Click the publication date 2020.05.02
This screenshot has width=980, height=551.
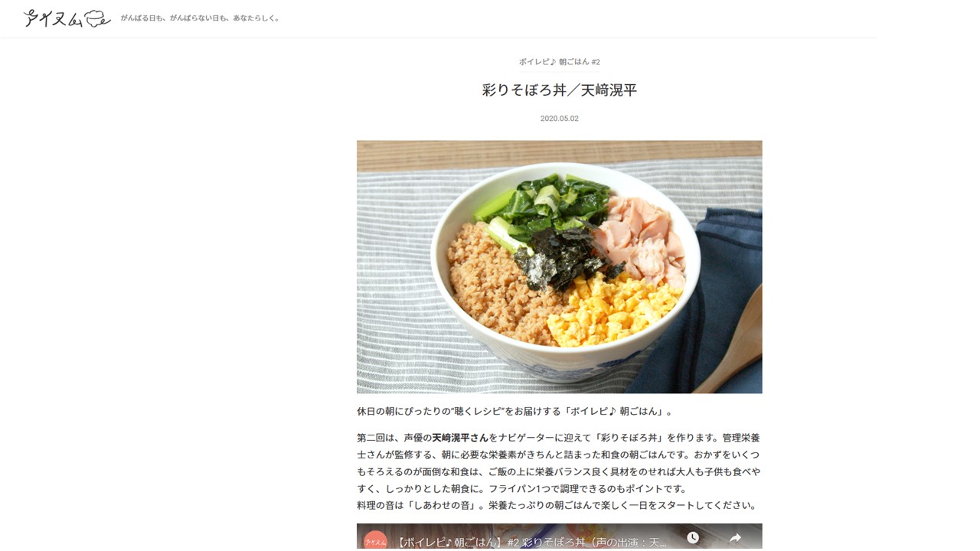point(559,119)
